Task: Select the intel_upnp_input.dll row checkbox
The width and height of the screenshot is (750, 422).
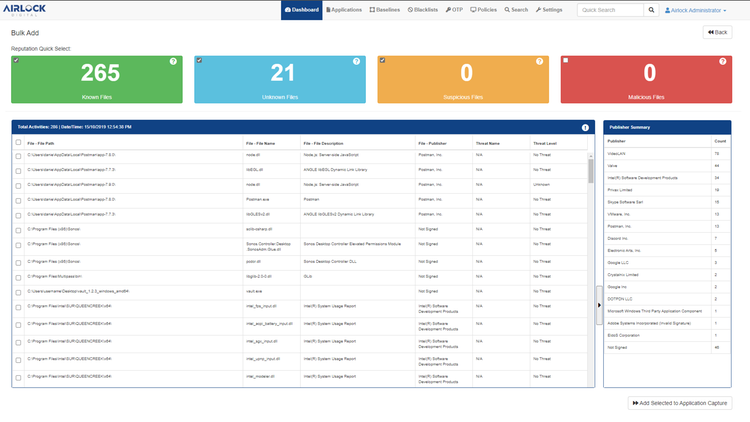Action: point(18,360)
